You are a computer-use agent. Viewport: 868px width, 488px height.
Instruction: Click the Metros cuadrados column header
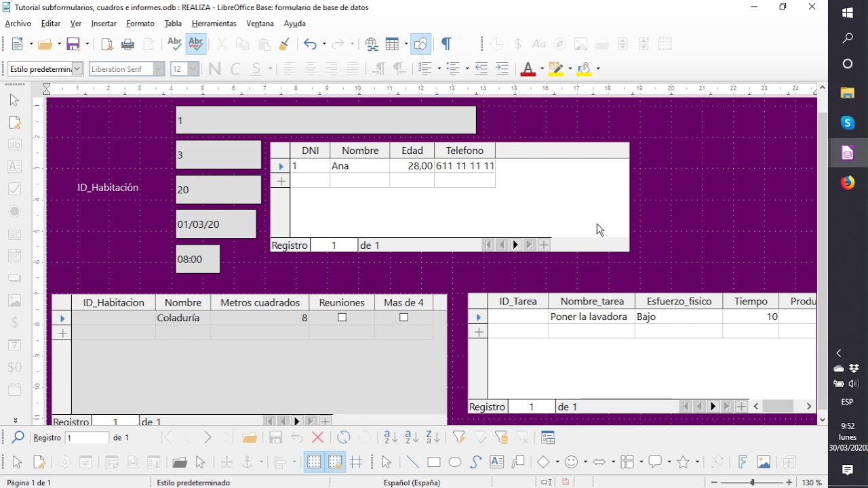[x=260, y=302]
